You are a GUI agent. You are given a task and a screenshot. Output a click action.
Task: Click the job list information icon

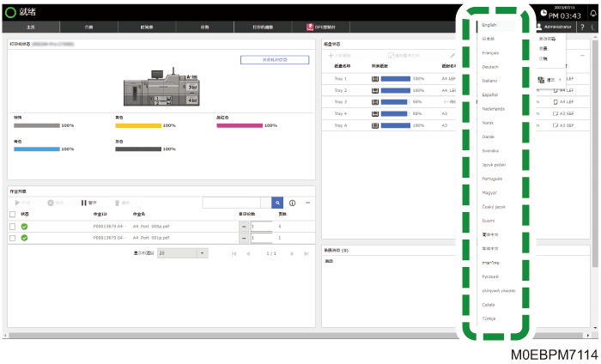point(293,203)
